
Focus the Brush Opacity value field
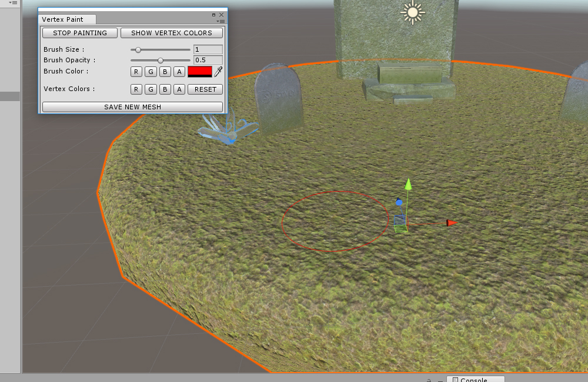tap(208, 60)
